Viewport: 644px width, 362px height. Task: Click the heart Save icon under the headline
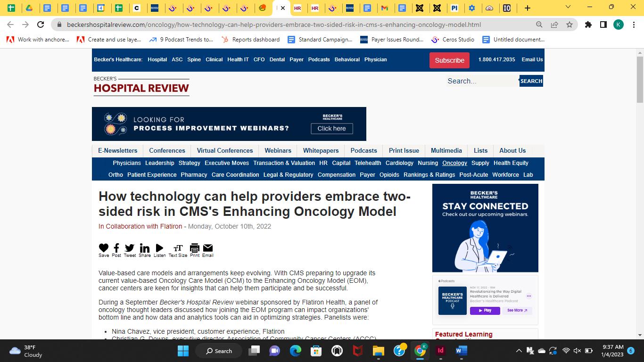point(104,248)
